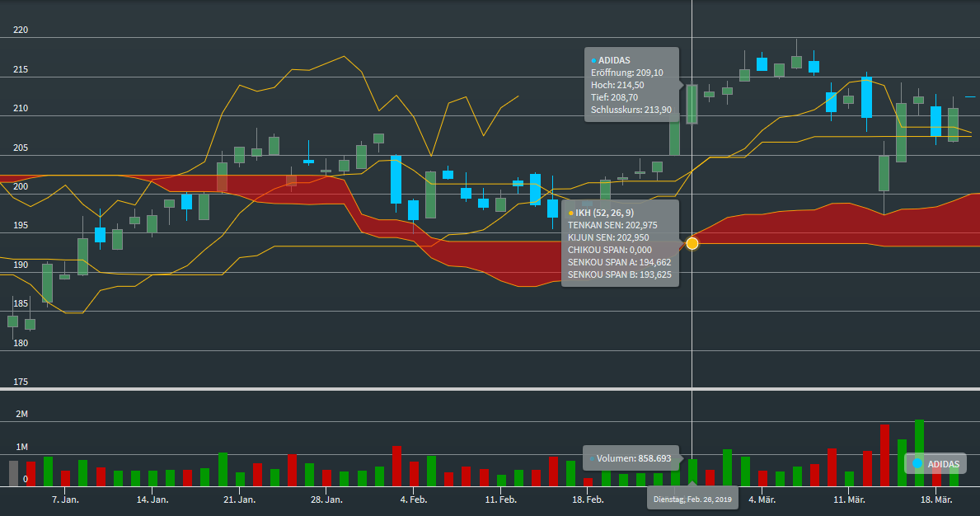Click the divider between price and volume panes

(490, 389)
